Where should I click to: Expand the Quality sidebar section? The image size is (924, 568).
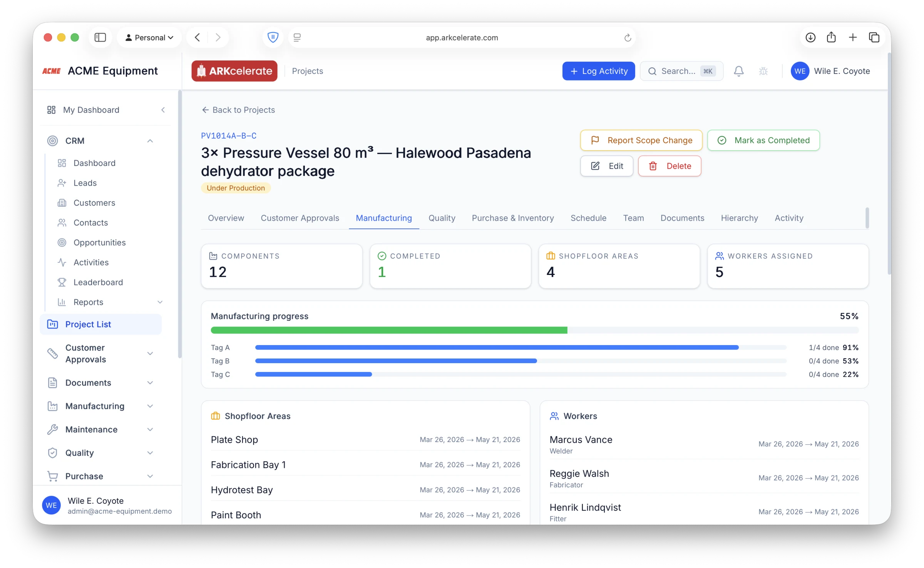click(150, 453)
